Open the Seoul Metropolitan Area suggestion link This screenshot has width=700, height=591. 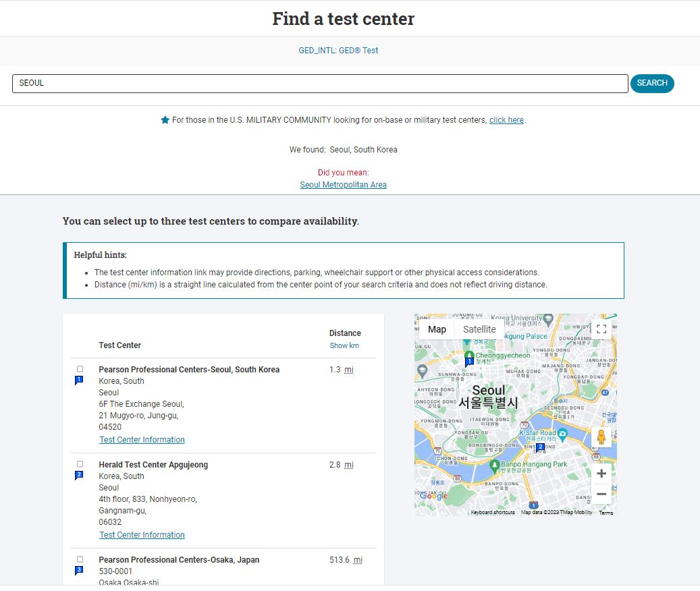[343, 185]
